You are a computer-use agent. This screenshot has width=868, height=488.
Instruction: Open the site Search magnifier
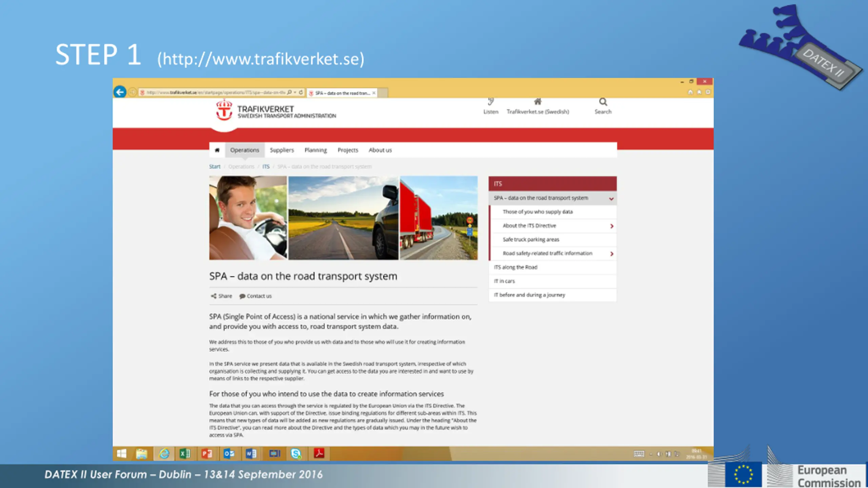603,102
